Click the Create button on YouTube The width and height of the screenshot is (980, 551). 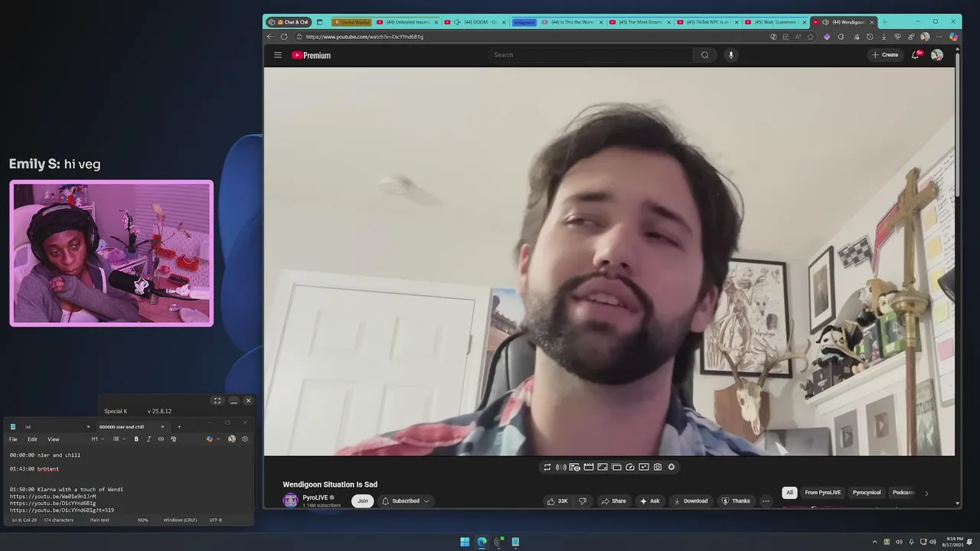click(884, 55)
